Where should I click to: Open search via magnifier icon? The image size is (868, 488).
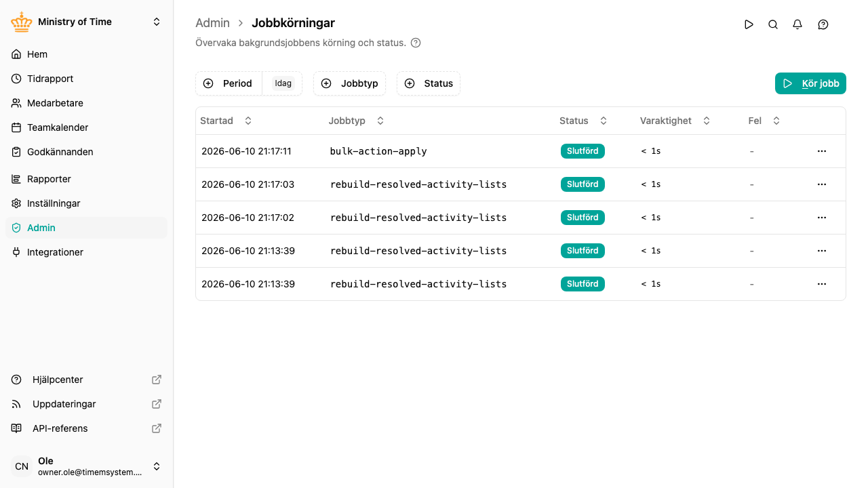[x=773, y=24]
